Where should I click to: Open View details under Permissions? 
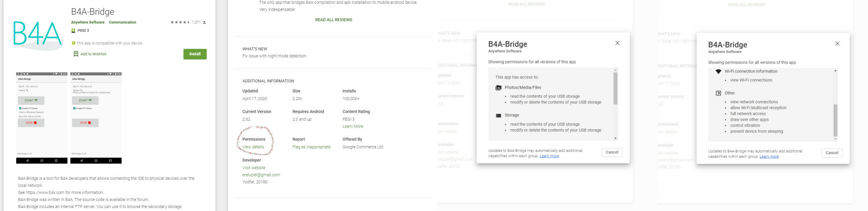(253, 147)
